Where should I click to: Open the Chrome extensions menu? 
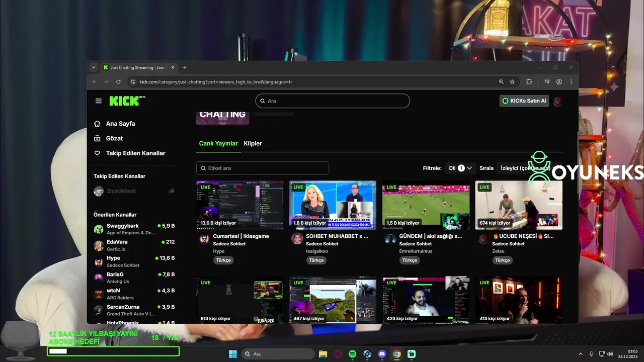tap(529, 81)
